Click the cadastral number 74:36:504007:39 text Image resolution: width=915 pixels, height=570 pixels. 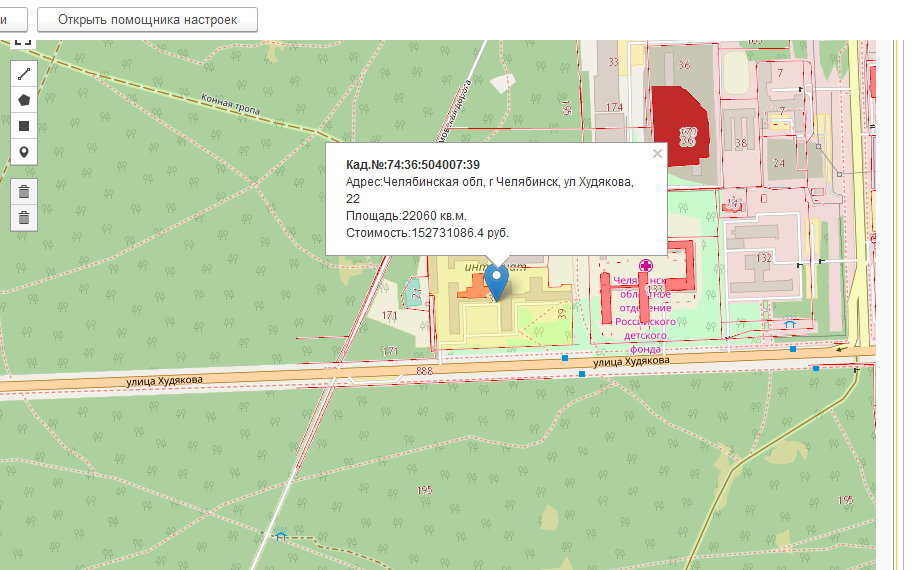pos(413,164)
